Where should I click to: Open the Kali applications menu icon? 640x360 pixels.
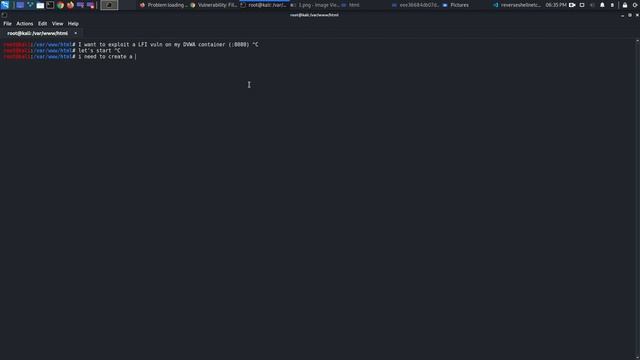[5, 5]
